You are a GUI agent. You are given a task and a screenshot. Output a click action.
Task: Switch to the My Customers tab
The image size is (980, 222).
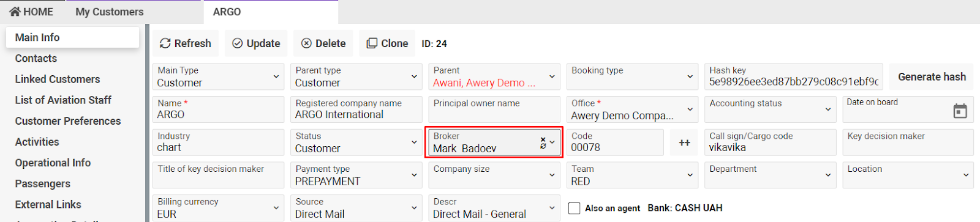click(x=110, y=12)
